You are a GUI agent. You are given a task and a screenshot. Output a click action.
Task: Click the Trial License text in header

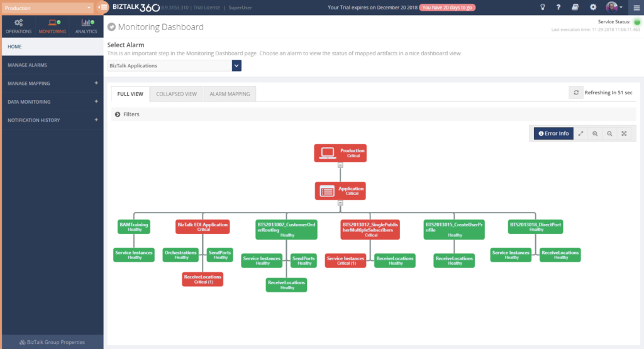point(206,8)
